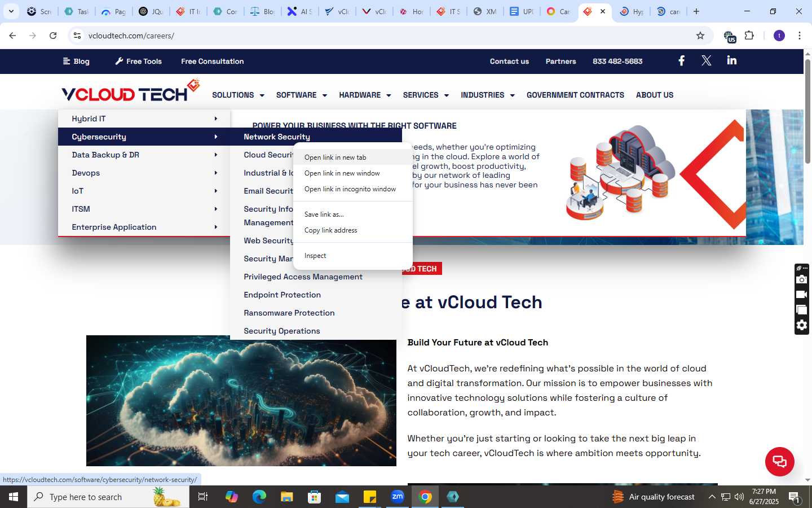This screenshot has height=508, width=812.
Task: Click the address bar URL field
Action: pyautogui.click(x=389, y=36)
